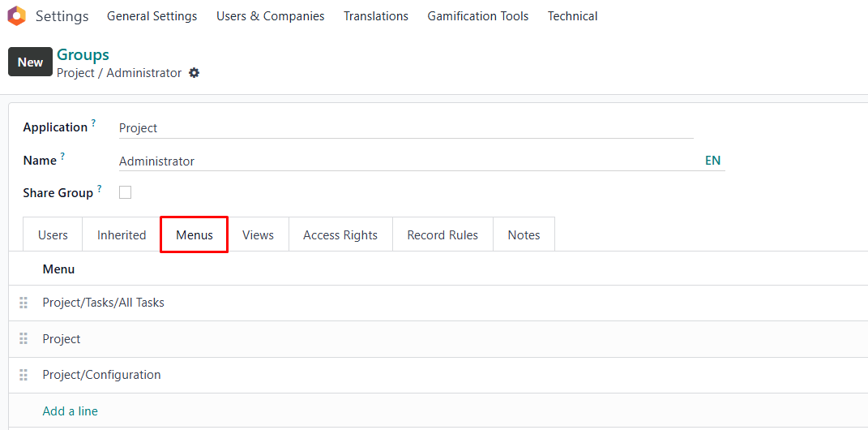Click the Odoo Settings app logo icon
Viewport: 868px width, 430px height.
point(16,16)
